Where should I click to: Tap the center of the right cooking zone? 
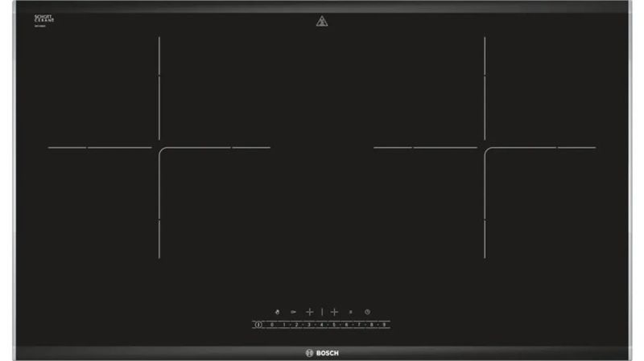coord(485,148)
